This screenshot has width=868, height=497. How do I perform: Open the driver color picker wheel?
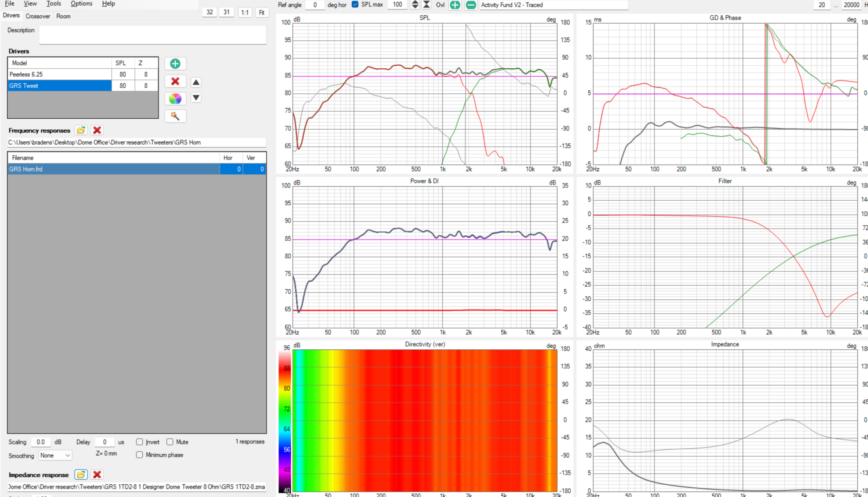point(175,99)
